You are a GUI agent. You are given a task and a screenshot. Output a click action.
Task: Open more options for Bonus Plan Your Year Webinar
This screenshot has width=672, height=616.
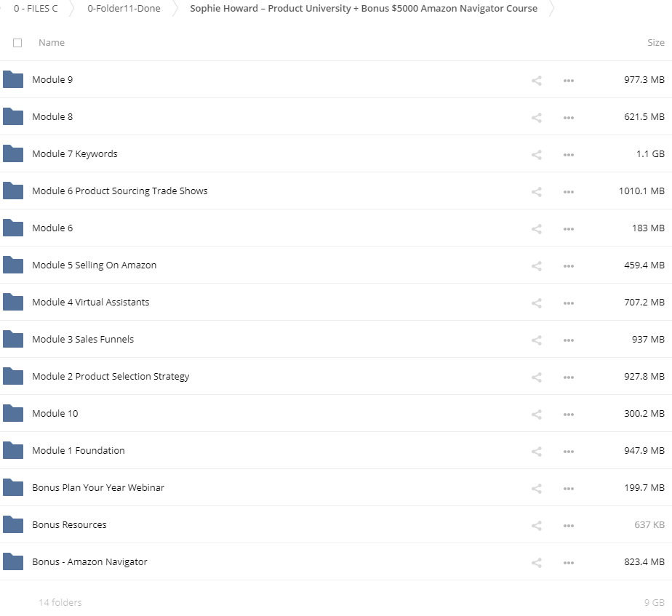pos(569,489)
